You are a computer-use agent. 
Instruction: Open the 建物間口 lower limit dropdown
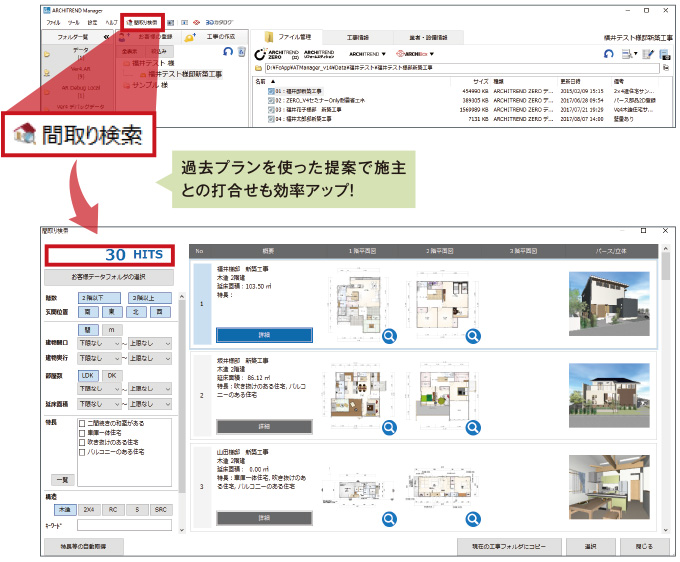click(x=99, y=343)
